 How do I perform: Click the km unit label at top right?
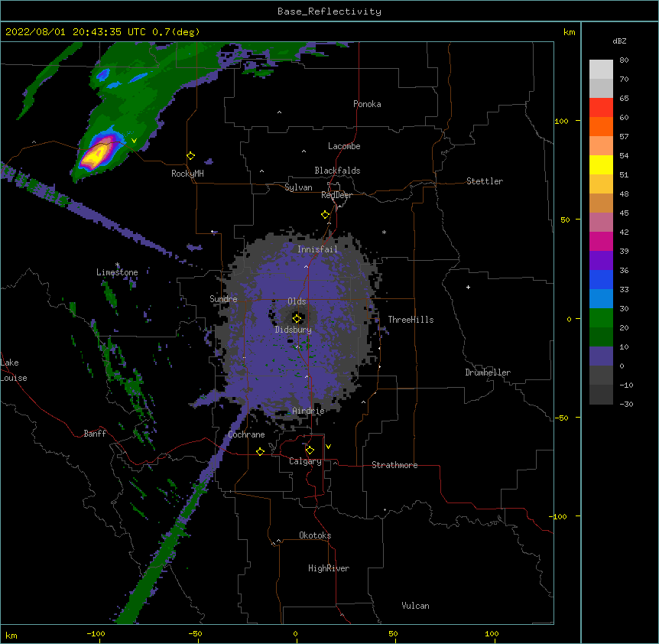point(569,32)
